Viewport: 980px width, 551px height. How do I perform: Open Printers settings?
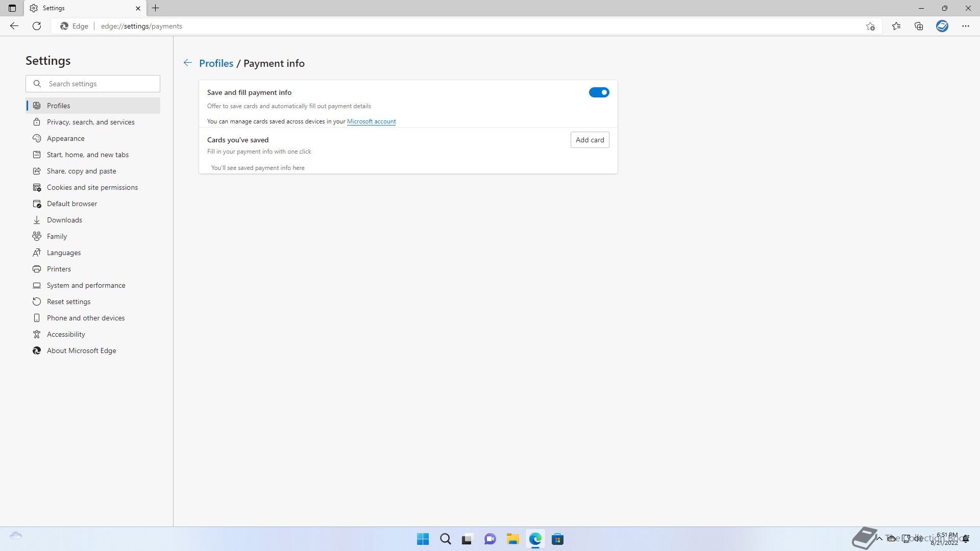93,269
